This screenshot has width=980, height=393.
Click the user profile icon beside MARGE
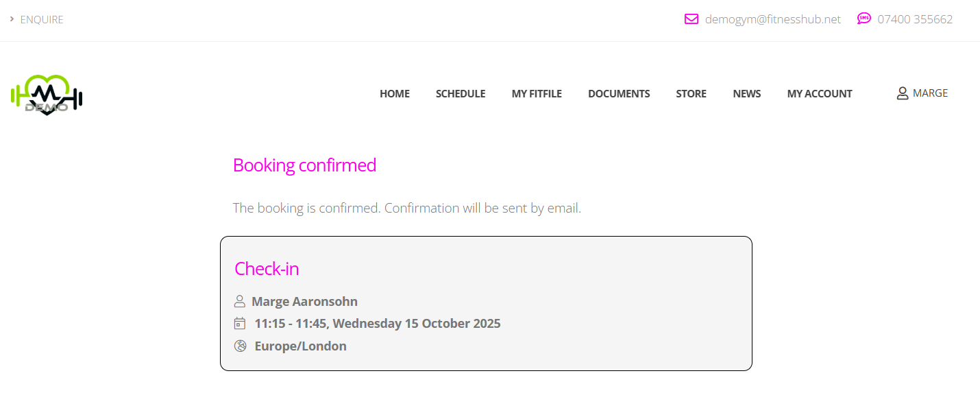coord(902,93)
